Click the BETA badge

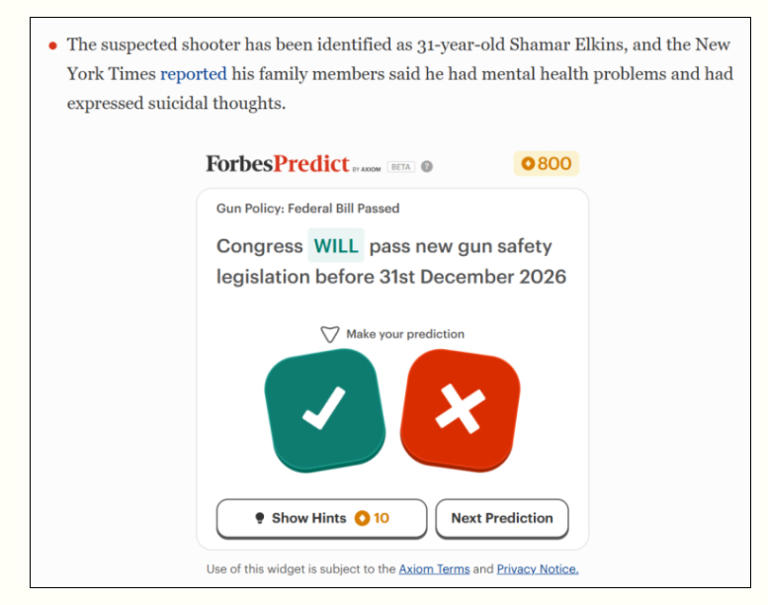402,167
